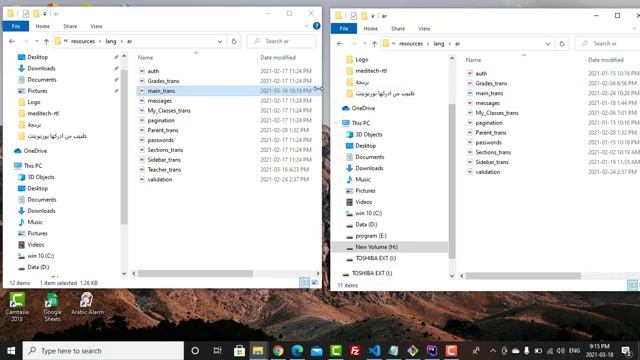
Task: Open File tab in left window
Action: 16,26
